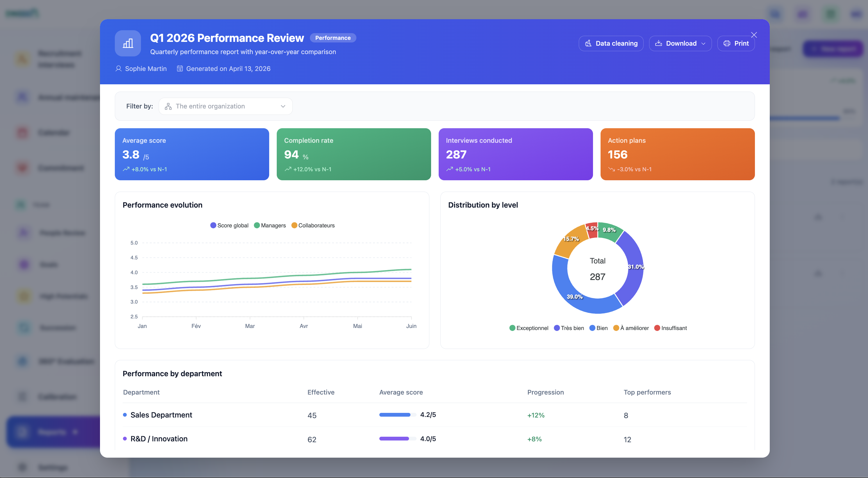Click the Average score blue card

[x=192, y=154]
